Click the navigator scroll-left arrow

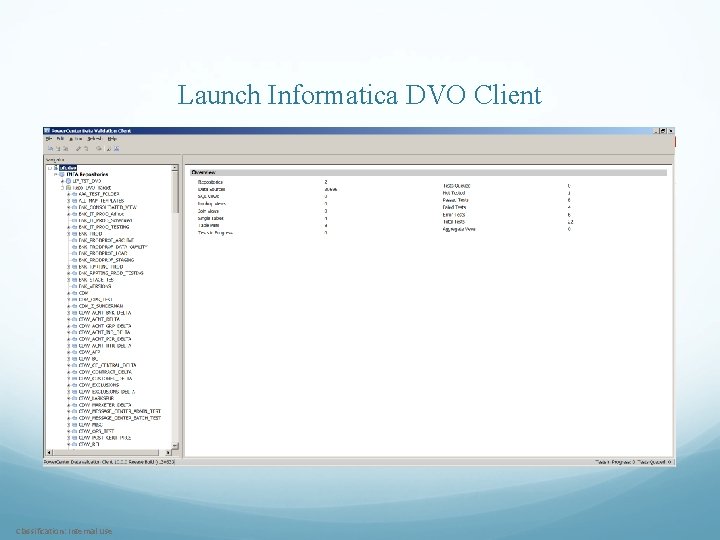(50, 453)
